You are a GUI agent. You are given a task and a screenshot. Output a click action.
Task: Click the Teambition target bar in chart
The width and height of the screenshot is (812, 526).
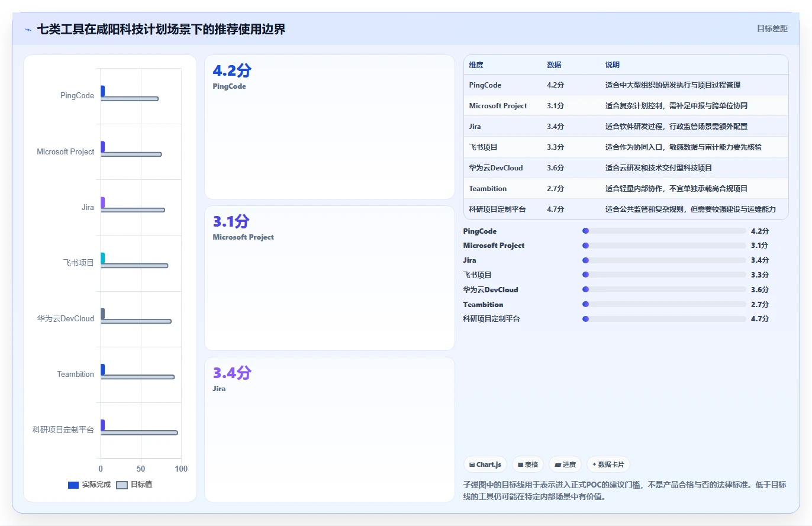click(137, 377)
